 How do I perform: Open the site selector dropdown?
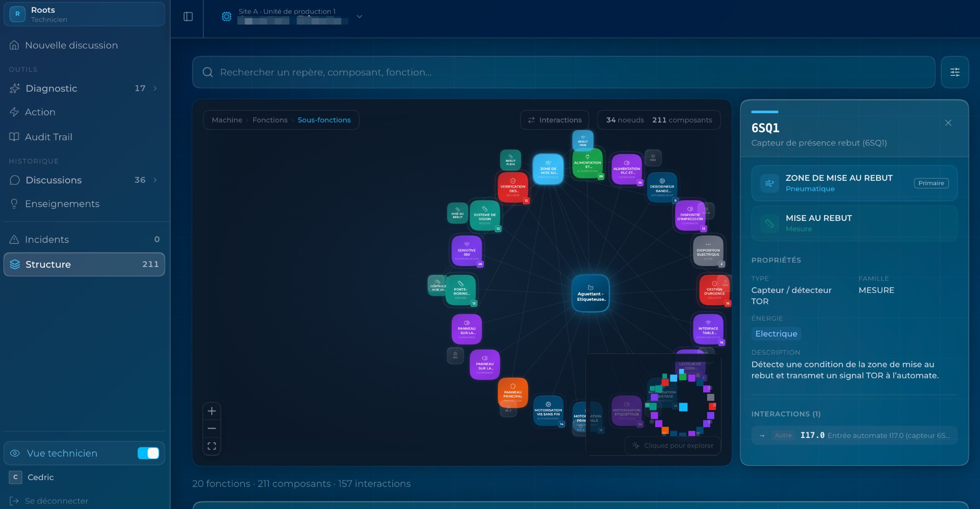[359, 17]
